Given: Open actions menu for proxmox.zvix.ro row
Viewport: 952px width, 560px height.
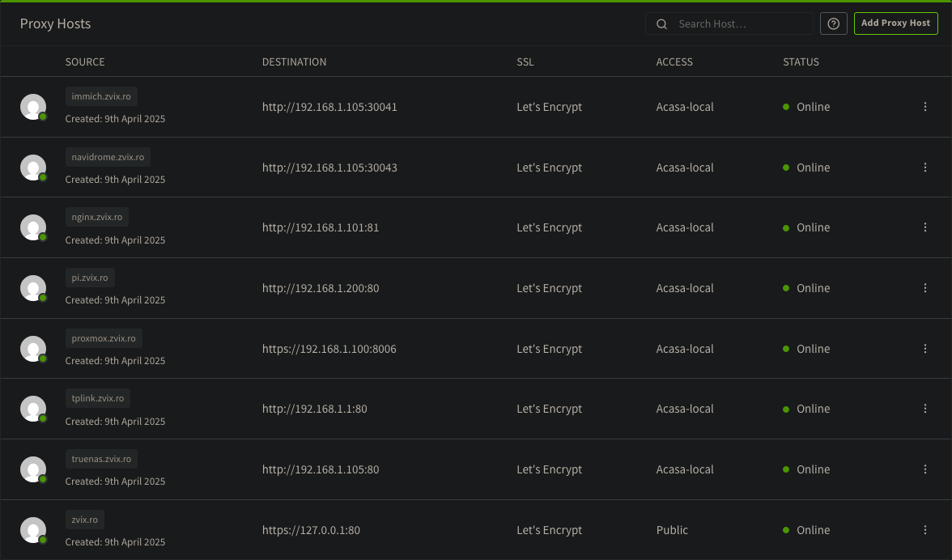Looking at the screenshot, I should (924, 349).
